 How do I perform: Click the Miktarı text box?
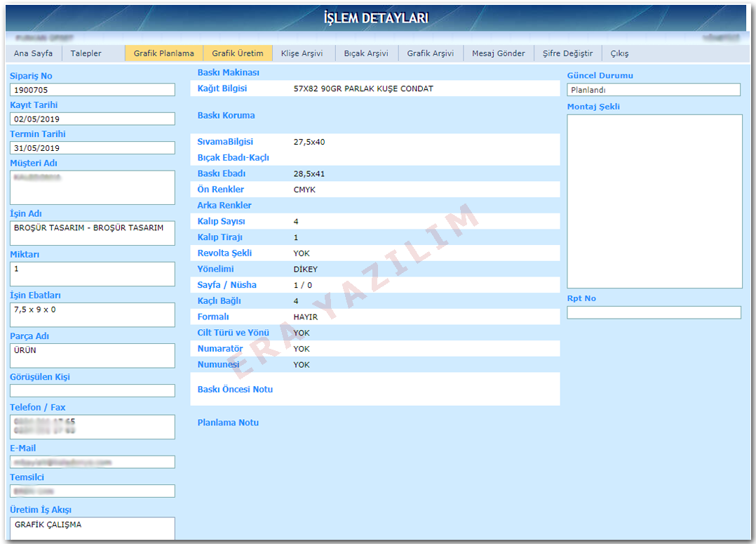pyautogui.click(x=93, y=274)
